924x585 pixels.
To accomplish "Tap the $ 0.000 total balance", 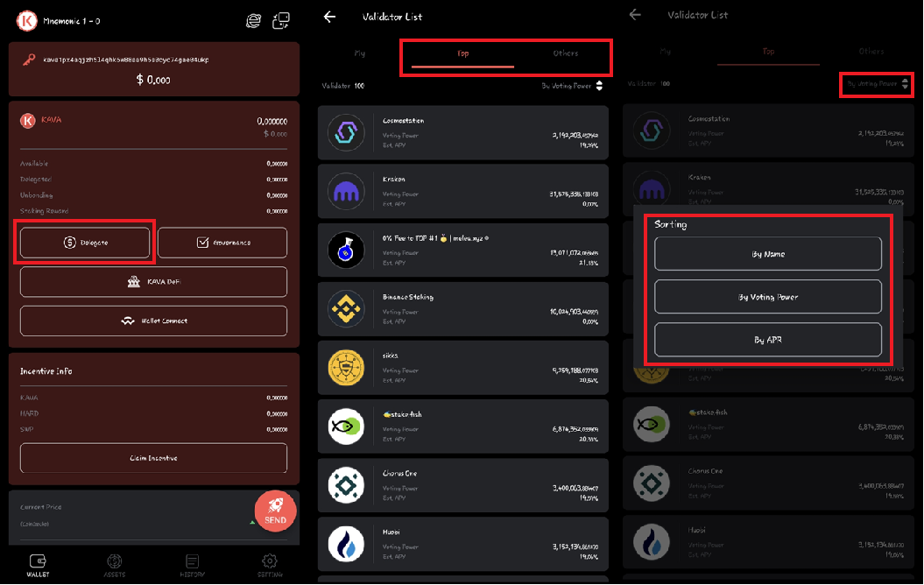I will [x=153, y=80].
